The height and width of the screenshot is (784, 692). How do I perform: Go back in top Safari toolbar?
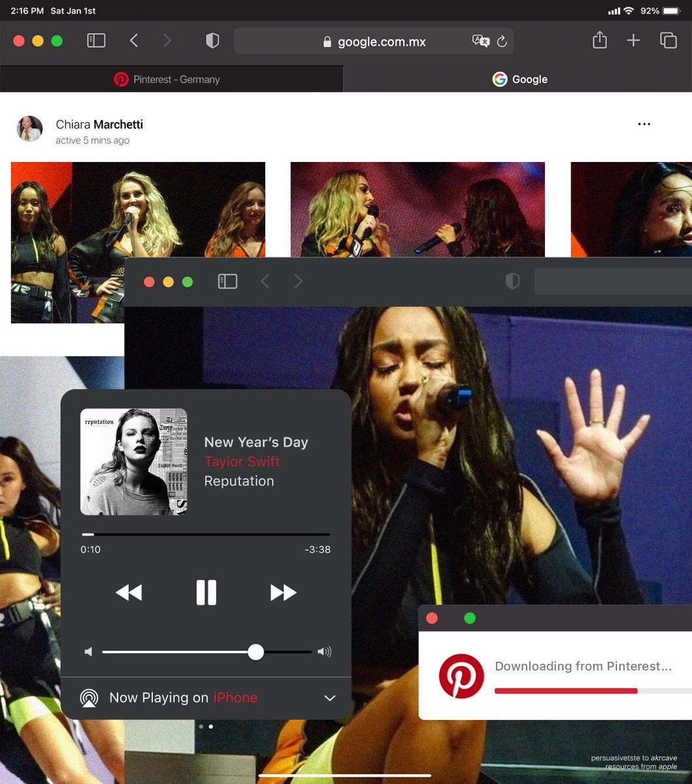click(x=134, y=41)
